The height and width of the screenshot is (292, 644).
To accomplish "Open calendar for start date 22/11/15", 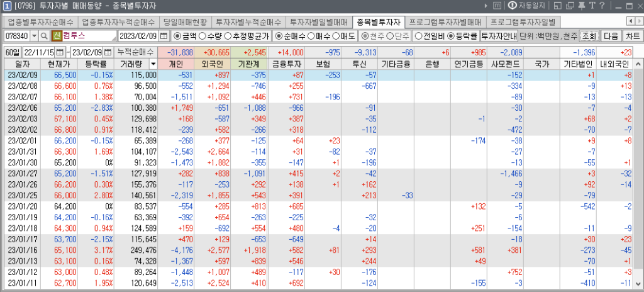I will (60, 52).
